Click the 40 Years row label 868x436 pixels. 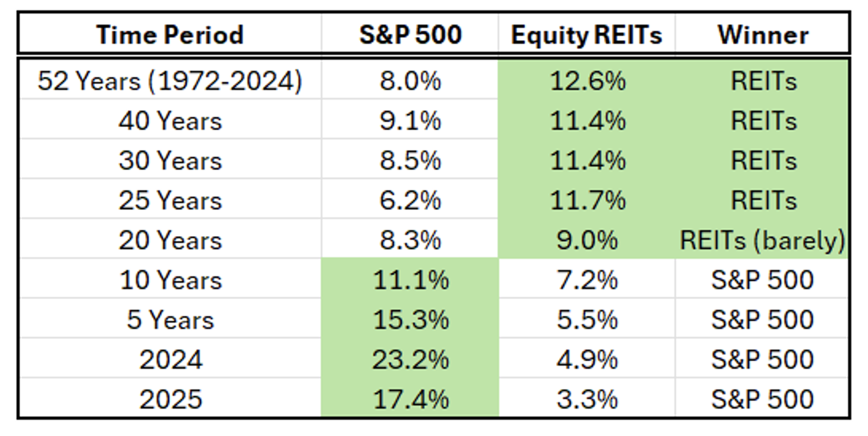coord(170,121)
